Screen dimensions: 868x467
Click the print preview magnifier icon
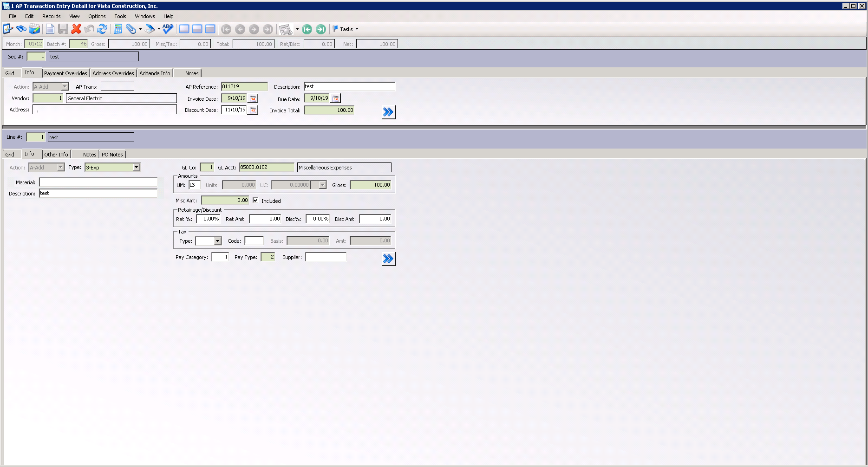(286, 30)
